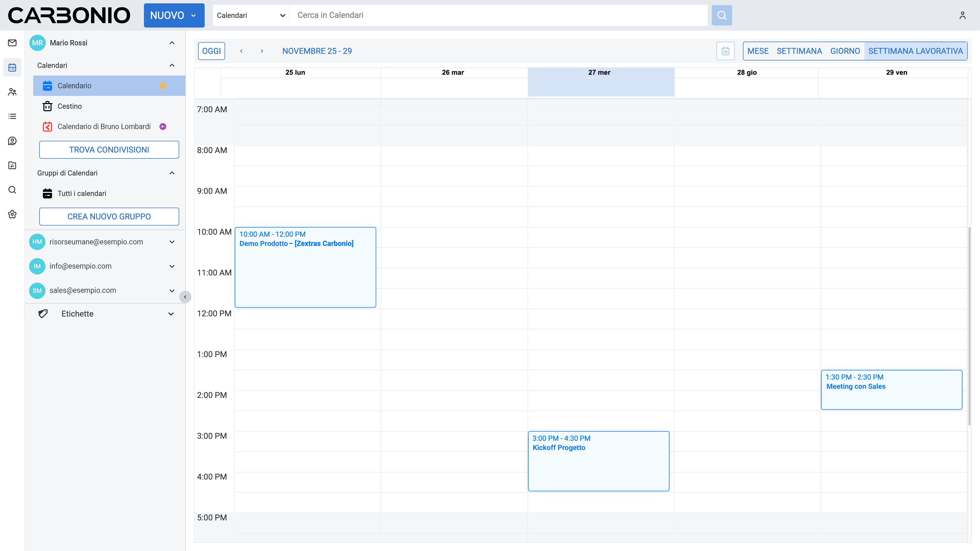
Task: Open the Mail module icon
Action: pos(12,43)
